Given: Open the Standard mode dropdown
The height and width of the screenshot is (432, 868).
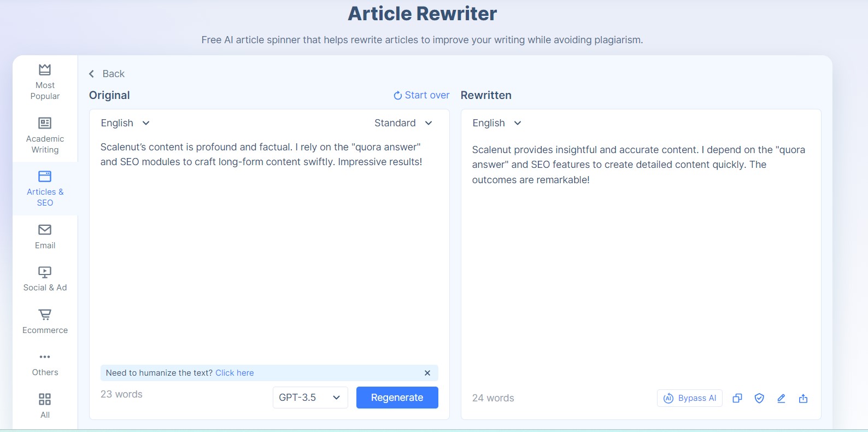Looking at the screenshot, I should pyautogui.click(x=403, y=123).
